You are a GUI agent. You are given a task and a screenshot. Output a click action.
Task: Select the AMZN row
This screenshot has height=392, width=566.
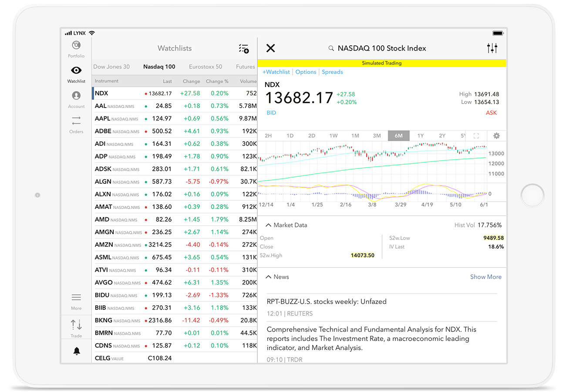point(175,245)
